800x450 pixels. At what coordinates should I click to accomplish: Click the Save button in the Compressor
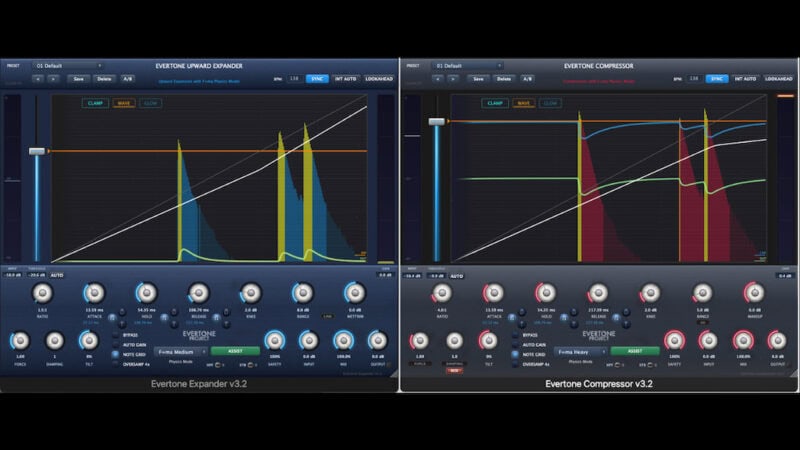(x=479, y=78)
